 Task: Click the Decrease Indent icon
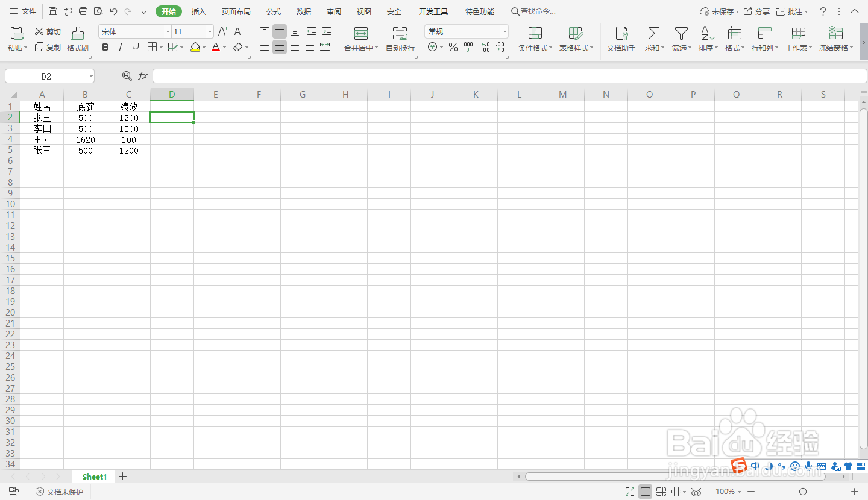(x=311, y=31)
